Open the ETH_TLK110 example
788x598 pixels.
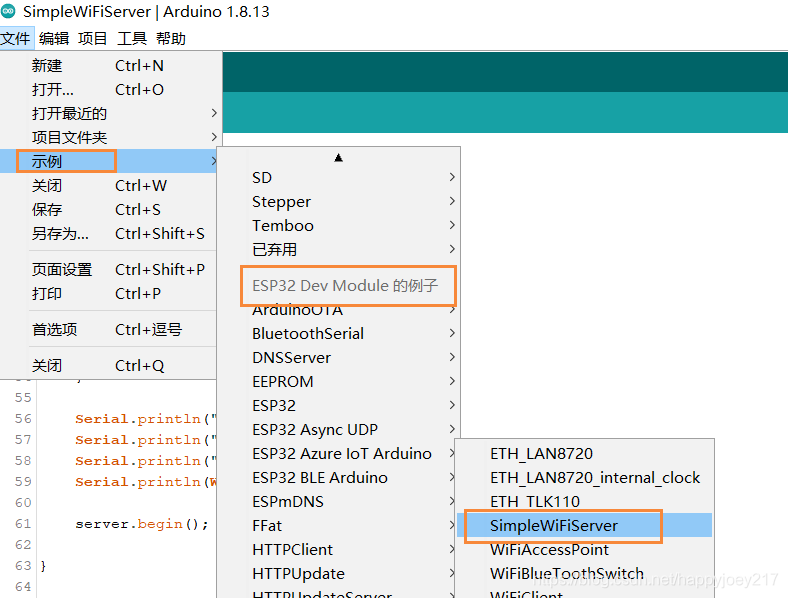coord(585,502)
